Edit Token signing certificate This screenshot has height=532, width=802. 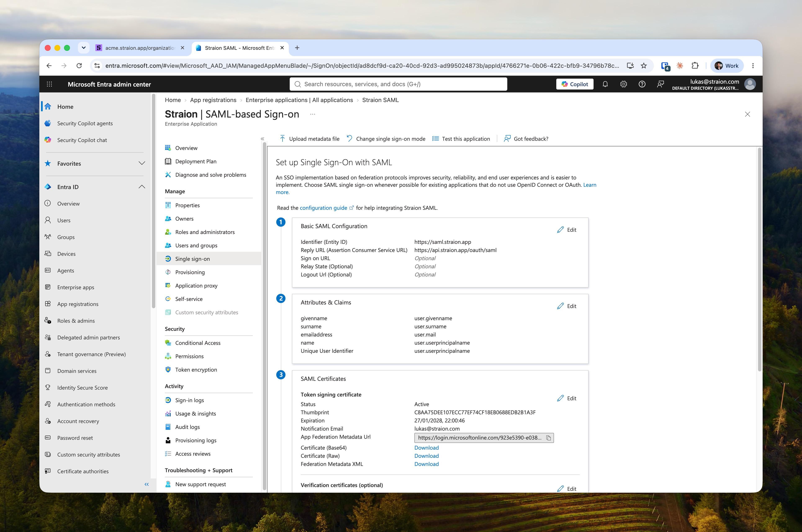coord(567,398)
